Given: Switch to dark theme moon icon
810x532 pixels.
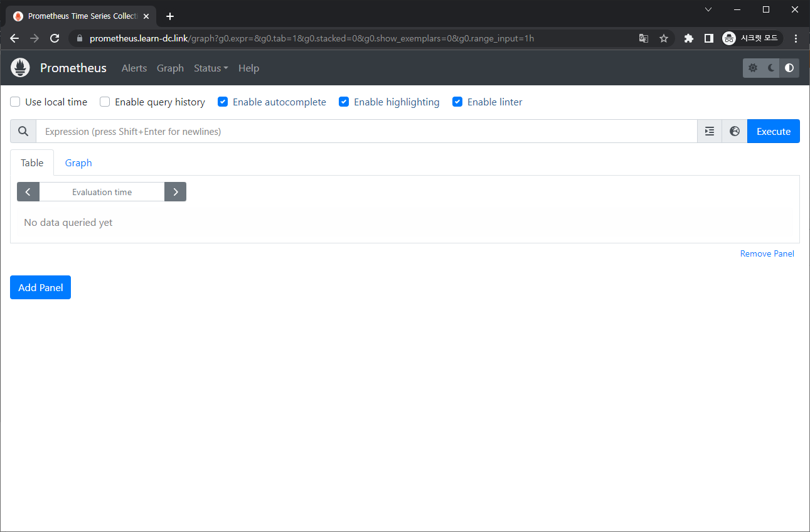Looking at the screenshot, I should coord(771,68).
